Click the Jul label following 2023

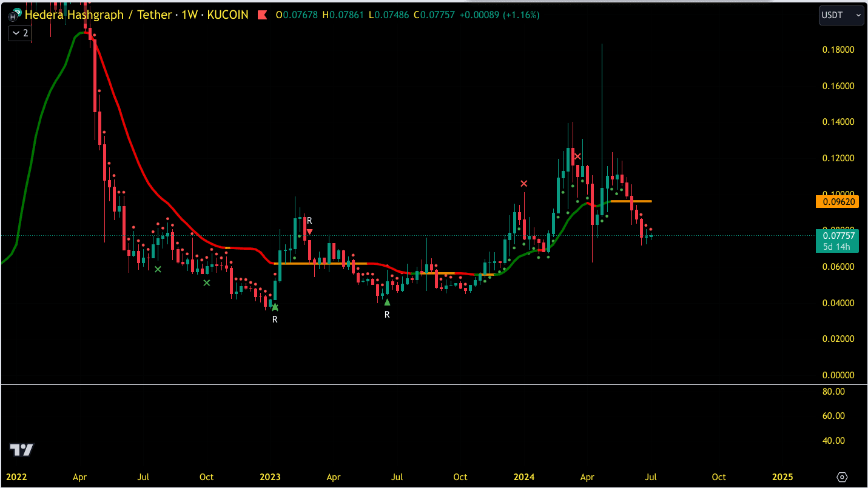coord(397,477)
